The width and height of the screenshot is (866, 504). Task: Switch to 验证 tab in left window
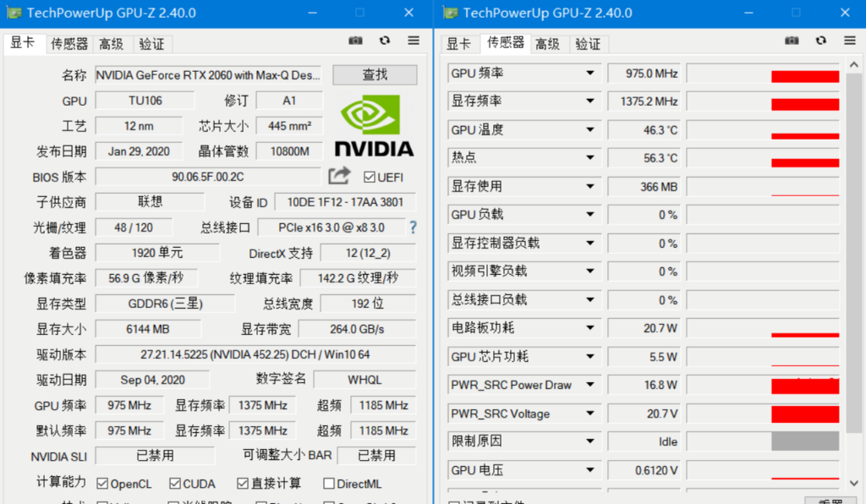pyautogui.click(x=151, y=44)
